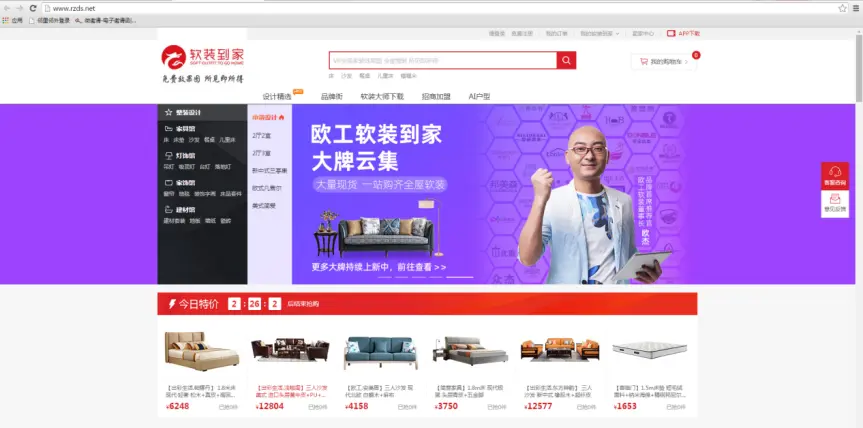863x428 pixels.
Task: Open the 家具馆 category
Action: tap(185, 129)
